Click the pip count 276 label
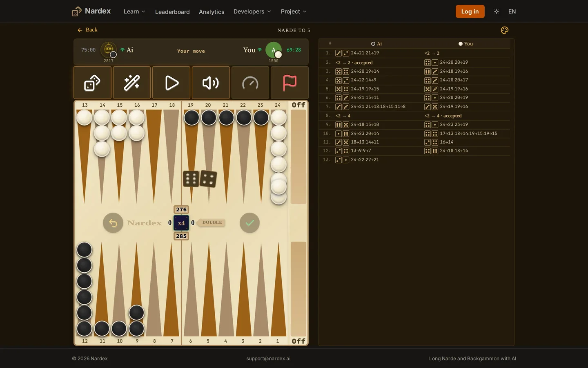The width and height of the screenshot is (588, 368). 181,209
